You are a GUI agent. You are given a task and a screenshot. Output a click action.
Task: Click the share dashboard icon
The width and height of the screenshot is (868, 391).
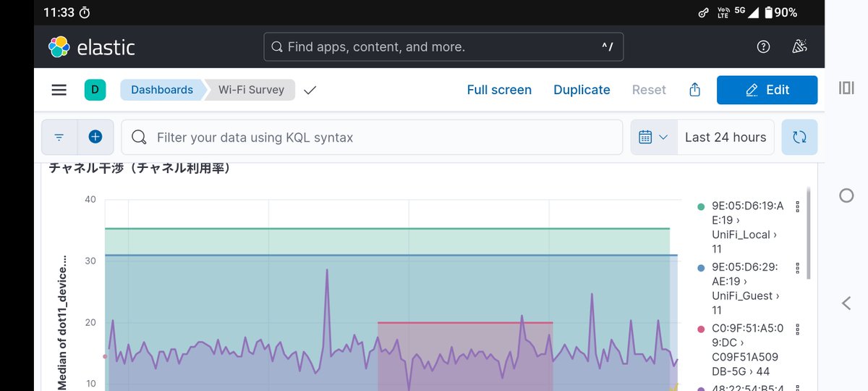pos(694,90)
